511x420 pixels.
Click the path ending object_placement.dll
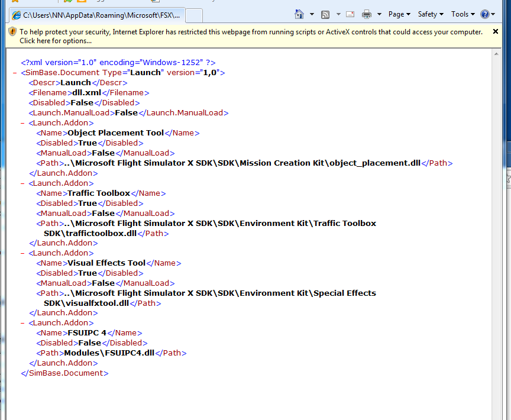pyautogui.click(x=244, y=163)
